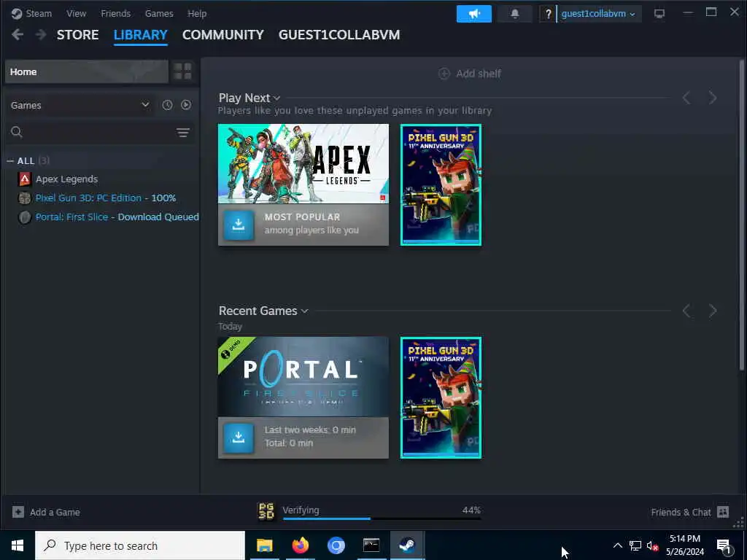This screenshot has height=560, width=747.
Task: Click the PG3D download status icon
Action: 266,511
